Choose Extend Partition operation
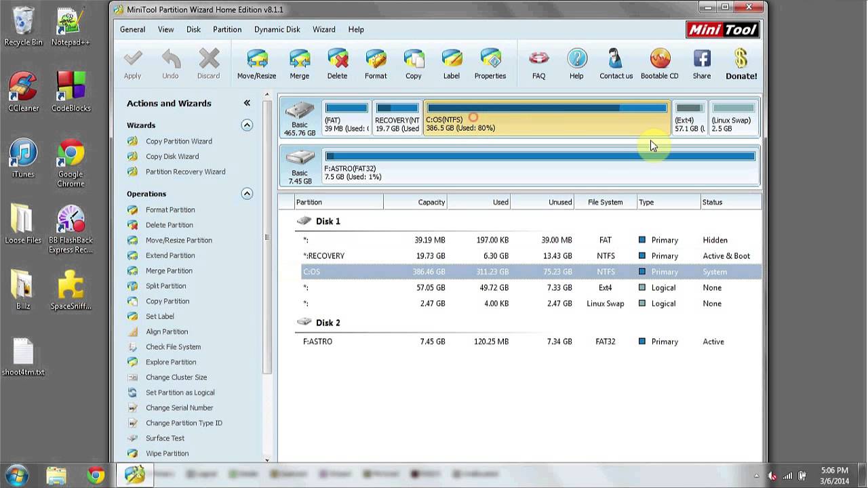This screenshot has width=868, height=488. pos(170,256)
